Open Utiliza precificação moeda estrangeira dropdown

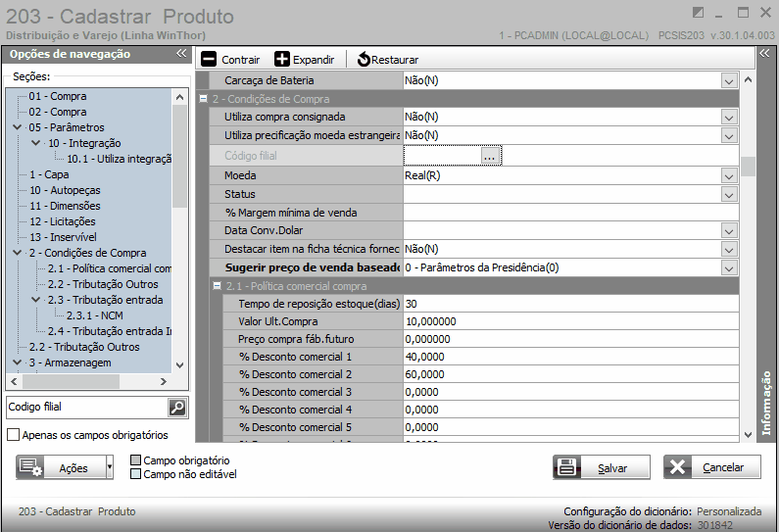[x=729, y=135]
